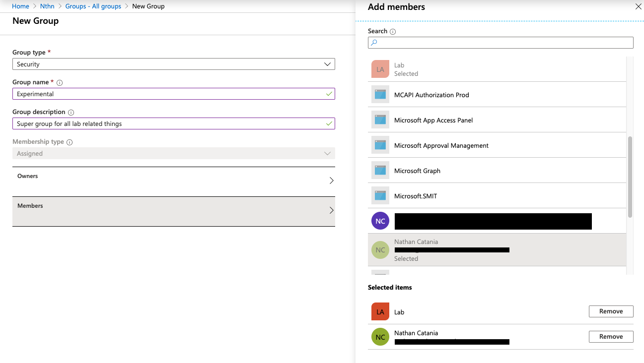Open the Membership type dropdown
The width and height of the screenshot is (644, 363).
(173, 153)
